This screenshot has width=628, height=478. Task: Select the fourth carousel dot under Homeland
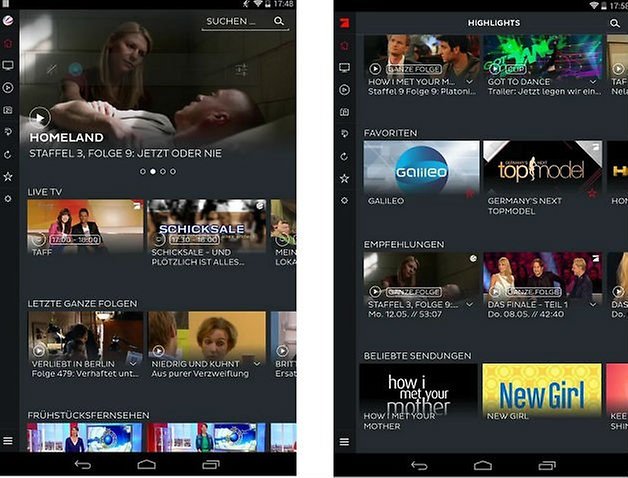[173, 171]
